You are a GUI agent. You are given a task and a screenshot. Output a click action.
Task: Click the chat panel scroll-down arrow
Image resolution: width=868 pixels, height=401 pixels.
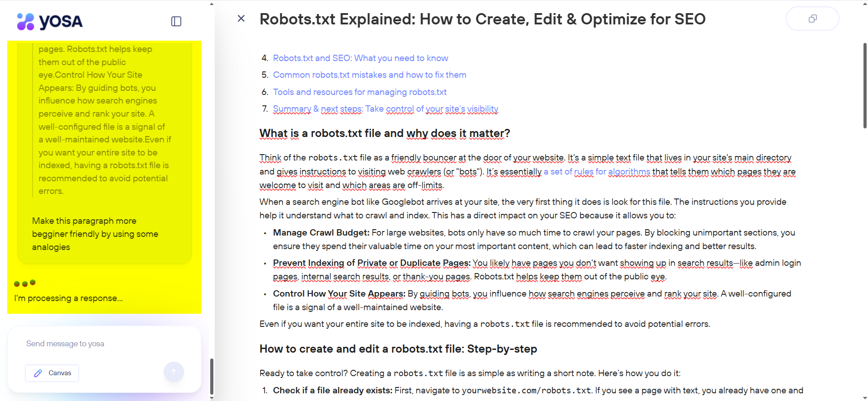click(212, 397)
